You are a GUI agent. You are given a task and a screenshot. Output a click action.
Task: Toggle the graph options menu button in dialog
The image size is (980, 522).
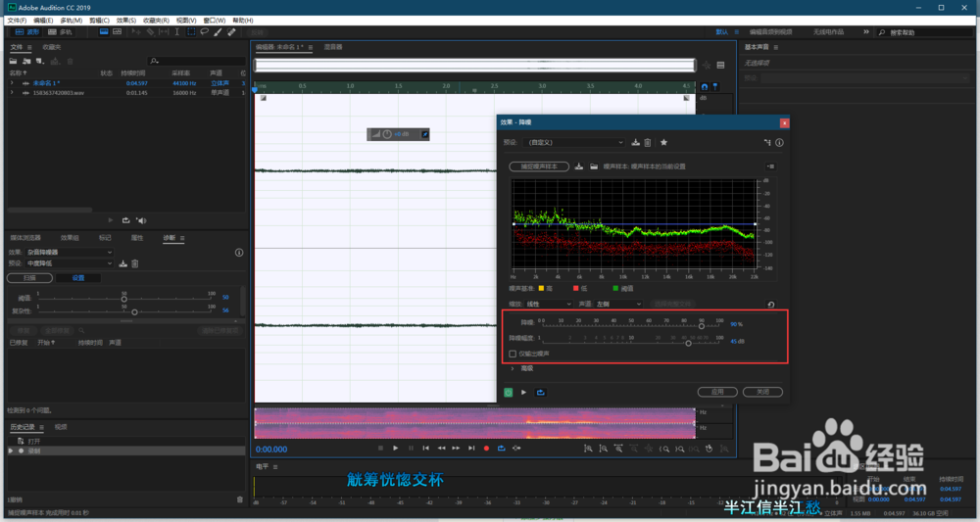point(770,166)
